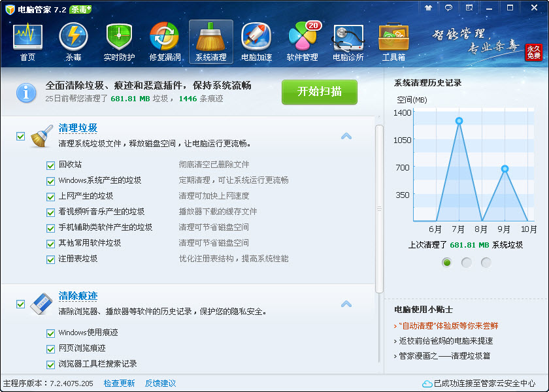Click the feedback chat bubble icon
The image size is (549, 392).
(x=448, y=8)
